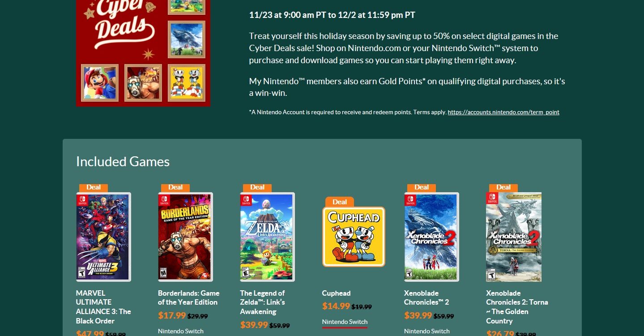The width and height of the screenshot is (644, 336).
Task: Click the Cuphead thumbnail in the Cyber Deals banner
Action: (187, 83)
